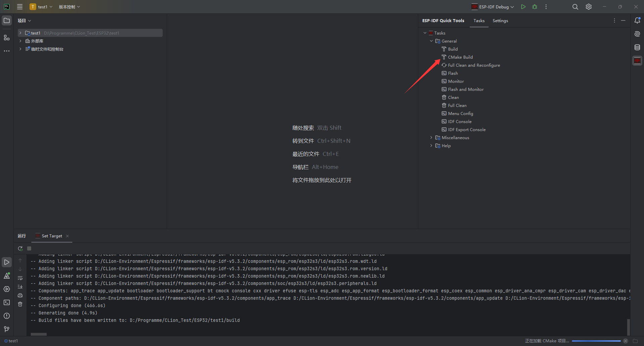Open more run actions menu
This screenshot has width=644, height=346.
tap(546, 7)
